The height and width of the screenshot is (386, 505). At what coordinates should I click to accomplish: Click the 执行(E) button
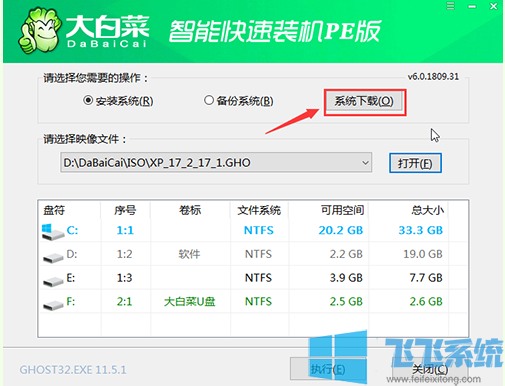click(328, 369)
